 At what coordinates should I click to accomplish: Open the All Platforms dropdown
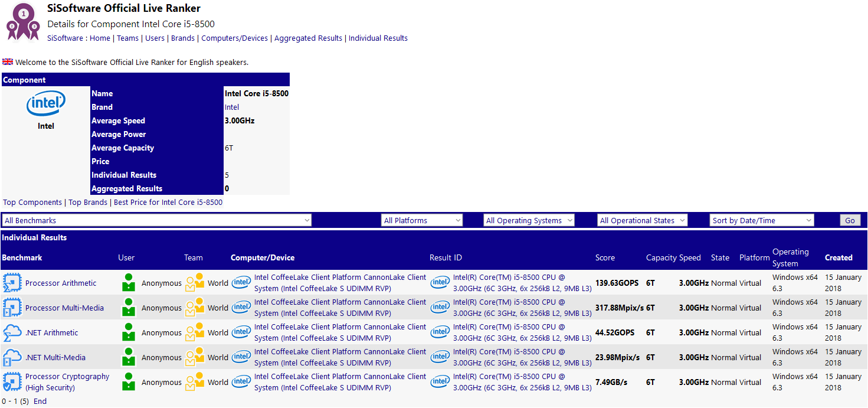(422, 220)
